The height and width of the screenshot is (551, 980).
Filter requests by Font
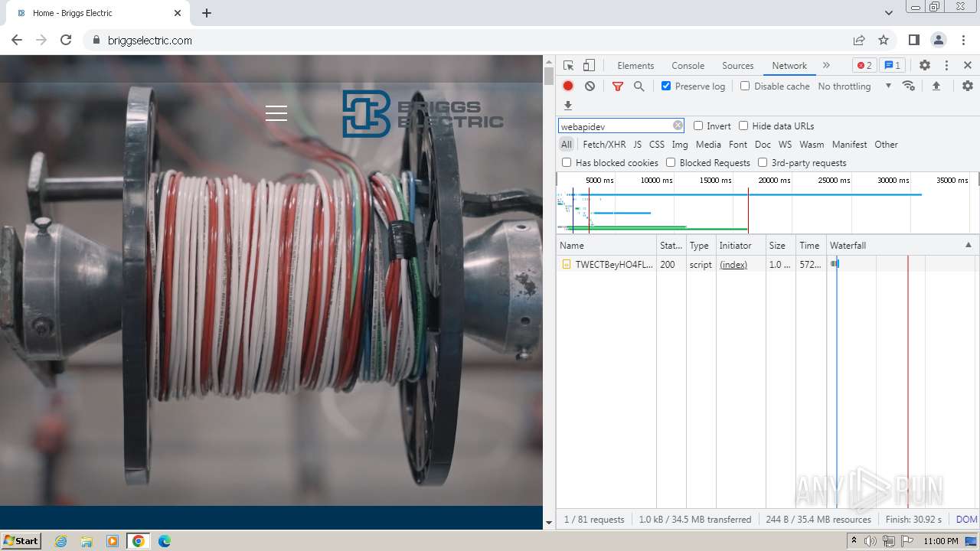pyautogui.click(x=738, y=144)
